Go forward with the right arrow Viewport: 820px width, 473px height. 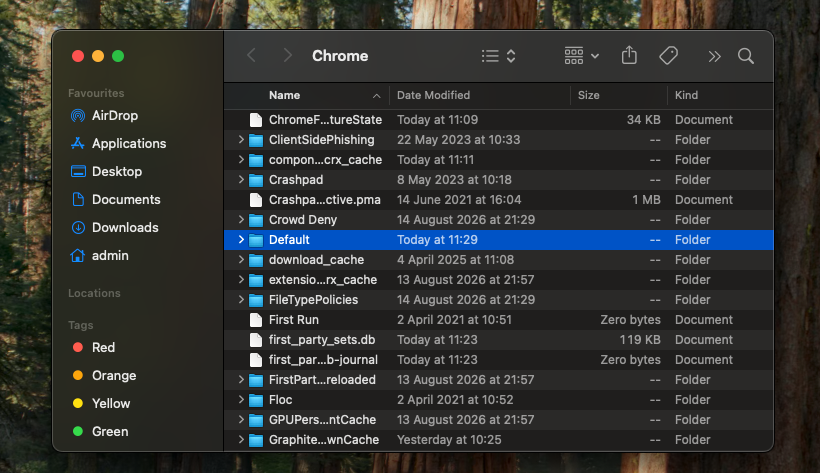pos(287,55)
